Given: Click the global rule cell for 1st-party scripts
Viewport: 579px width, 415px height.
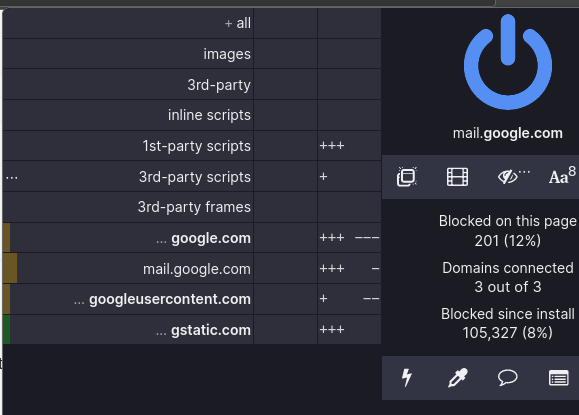Looking at the screenshot, I should [x=285, y=145].
